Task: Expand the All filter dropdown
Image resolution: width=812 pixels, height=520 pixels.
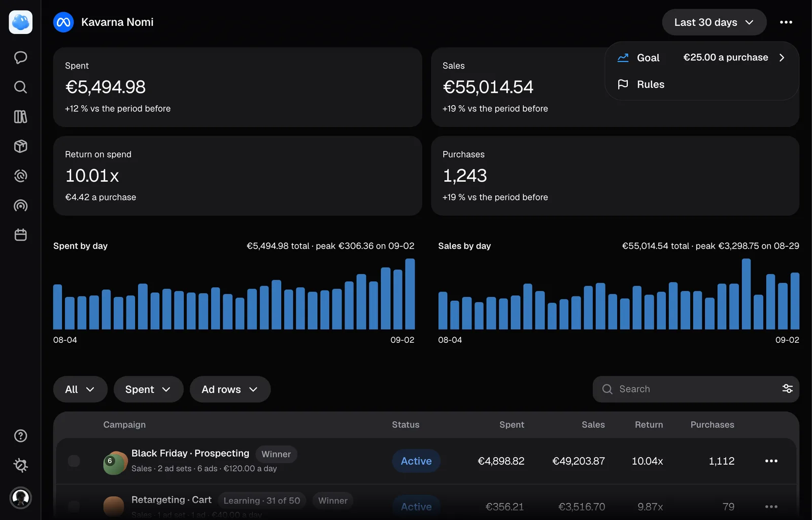Action: tap(80, 389)
